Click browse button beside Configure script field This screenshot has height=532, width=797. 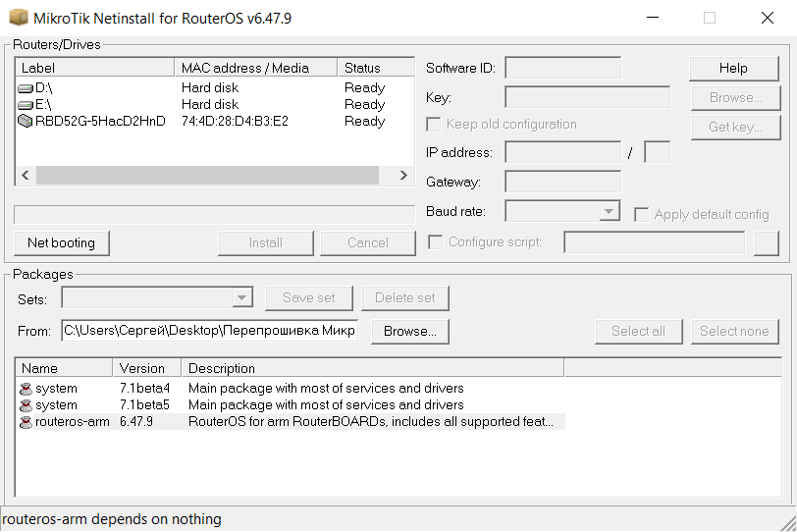pyautogui.click(x=767, y=242)
